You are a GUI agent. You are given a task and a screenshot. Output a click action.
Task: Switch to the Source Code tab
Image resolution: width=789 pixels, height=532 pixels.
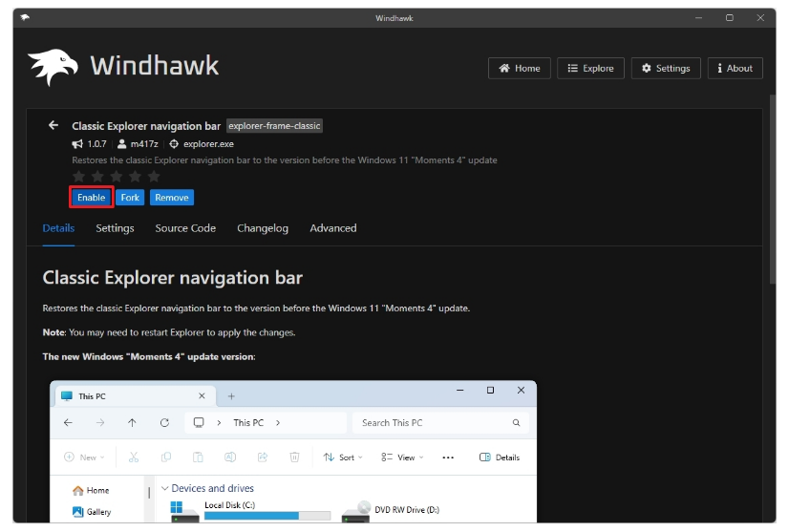point(185,228)
